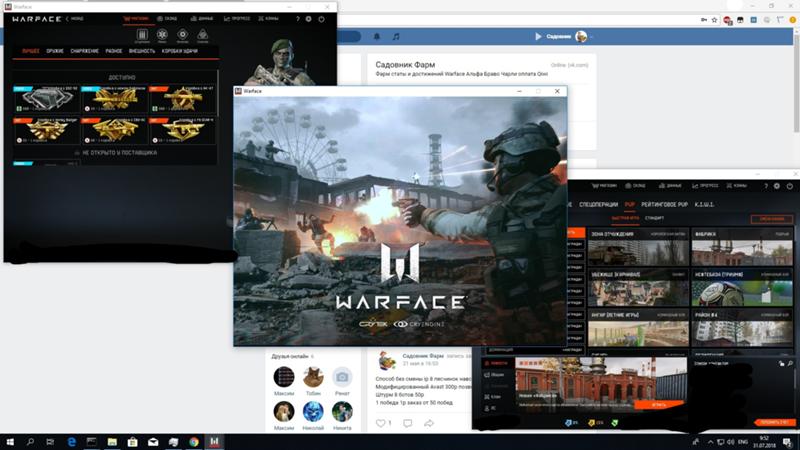The image size is (800, 450).
Task: Select the engineer class icon in shop
Action: click(182, 35)
